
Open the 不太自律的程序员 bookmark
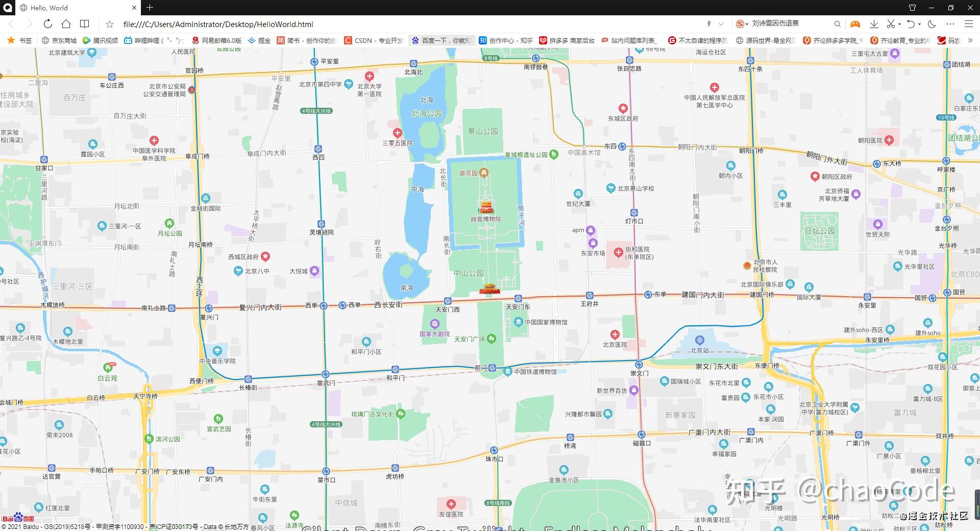pos(698,40)
